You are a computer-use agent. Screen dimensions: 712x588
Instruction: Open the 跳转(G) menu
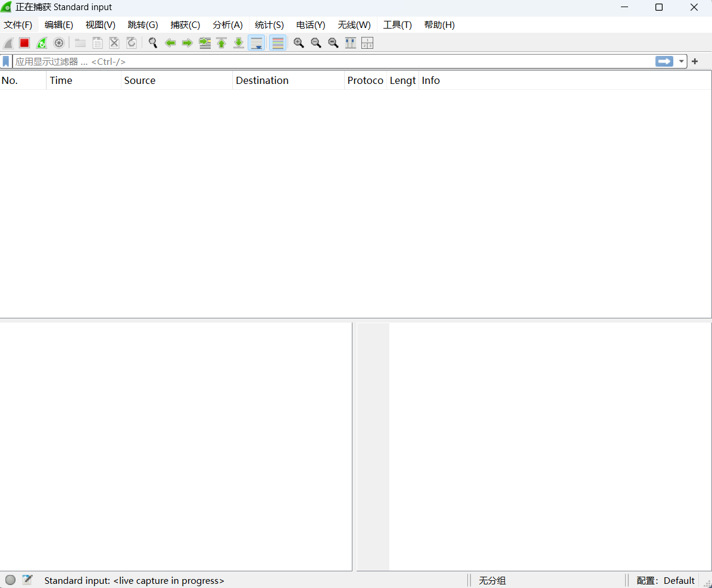[143, 25]
